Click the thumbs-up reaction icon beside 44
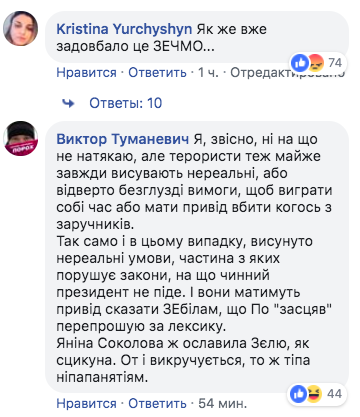 tap(299, 394)
